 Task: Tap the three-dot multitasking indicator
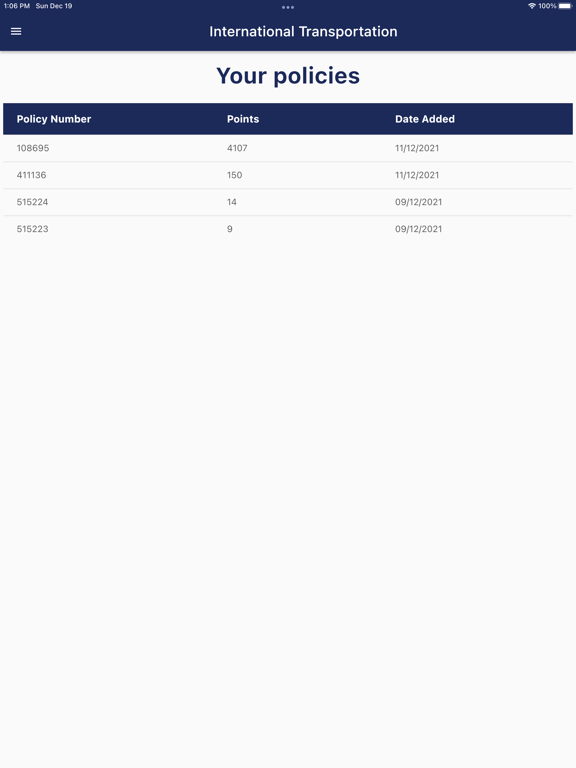click(288, 7)
